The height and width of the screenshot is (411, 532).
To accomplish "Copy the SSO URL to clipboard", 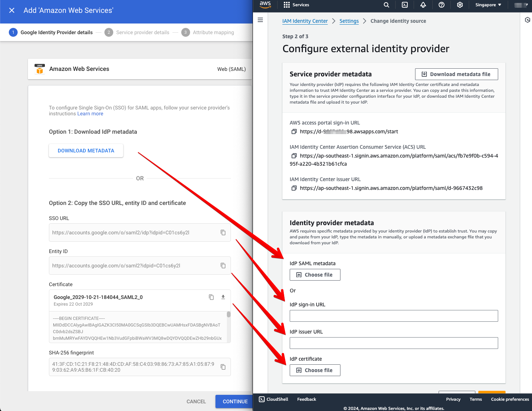I will (x=223, y=232).
